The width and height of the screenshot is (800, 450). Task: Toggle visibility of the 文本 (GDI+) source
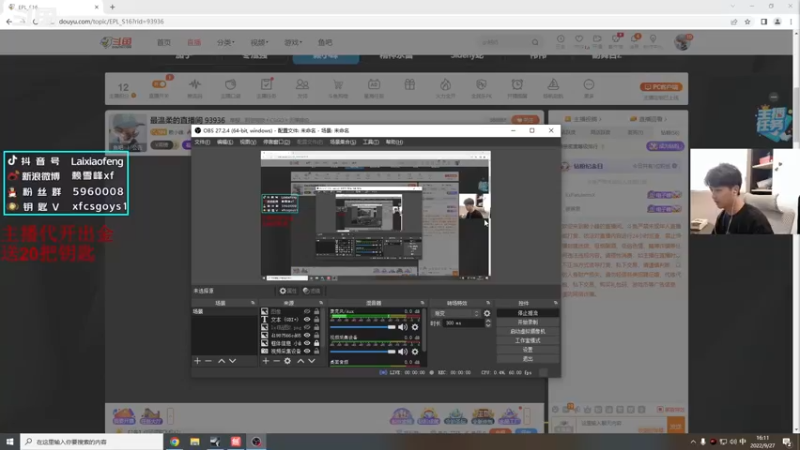click(x=307, y=319)
